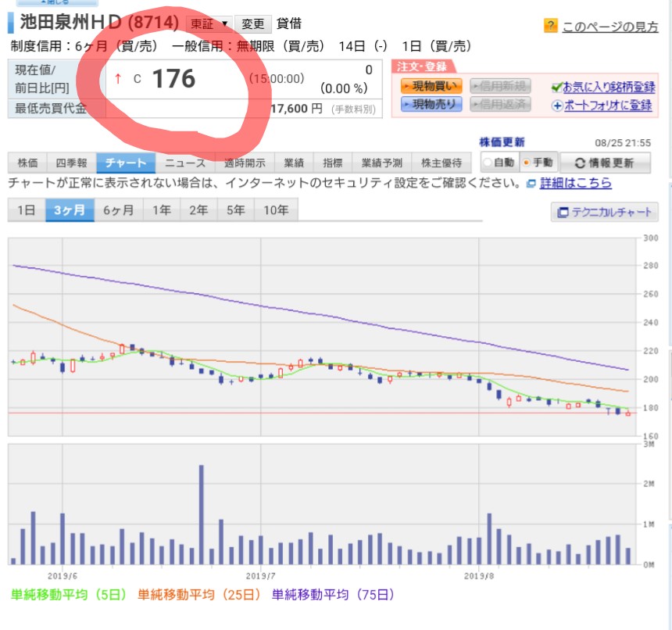The width and height of the screenshot is (672, 630).
Task: Click the 信用返済 button
Action: [500, 104]
